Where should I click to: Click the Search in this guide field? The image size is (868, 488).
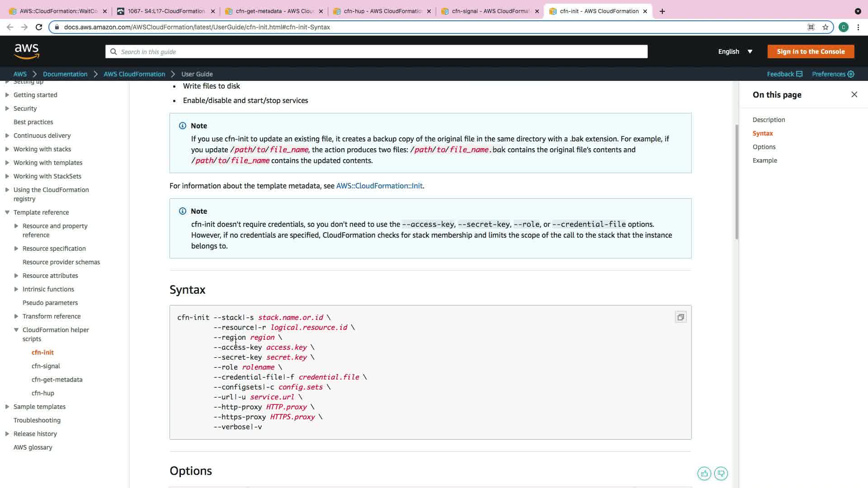tap(376, 52)
